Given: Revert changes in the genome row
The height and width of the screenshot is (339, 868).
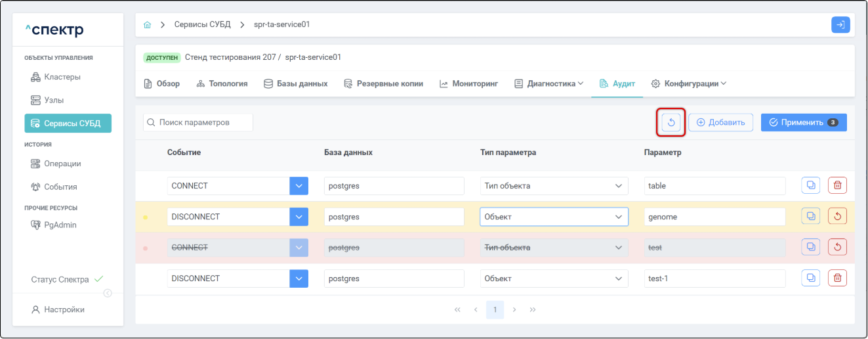Looking at the screenshot, I should [837, 216].
